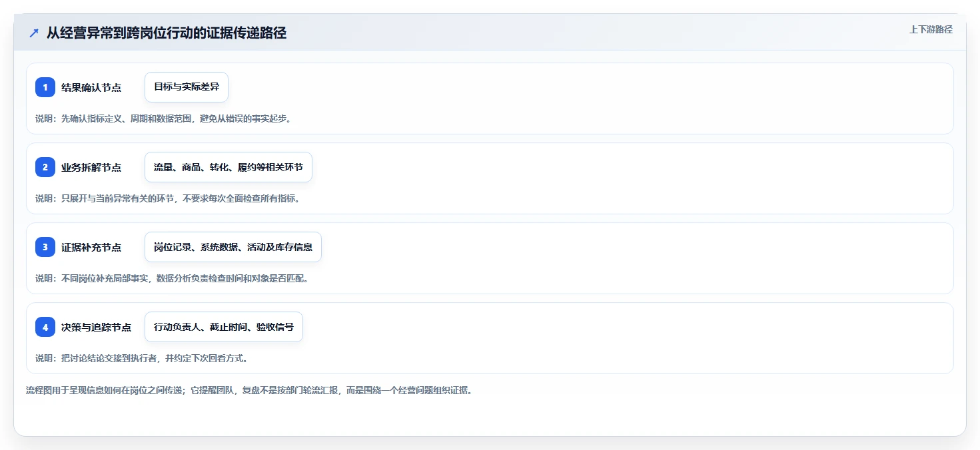Click the step 1 number badge
This screenshot has width=980, height=450.
click(45, 87)
